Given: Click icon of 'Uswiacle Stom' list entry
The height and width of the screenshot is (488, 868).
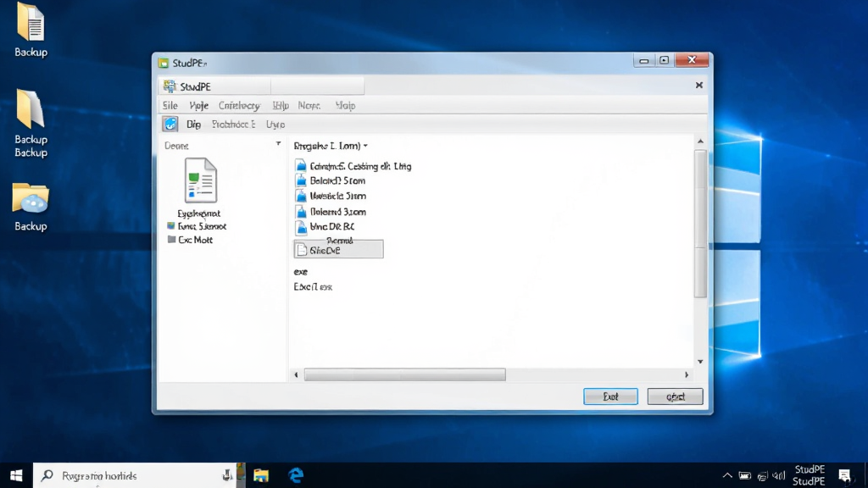Looking at the screenshot, I should (301, 196).
